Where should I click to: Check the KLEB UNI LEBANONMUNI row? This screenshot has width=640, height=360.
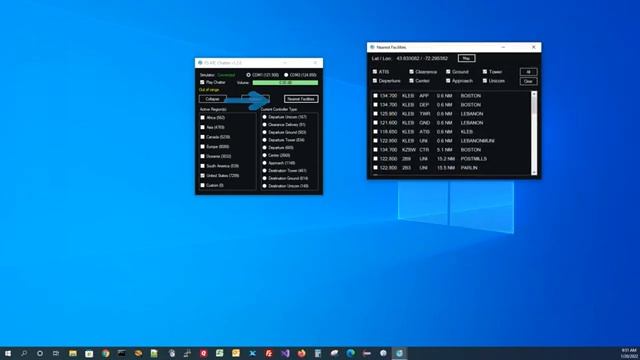[376, 141]
